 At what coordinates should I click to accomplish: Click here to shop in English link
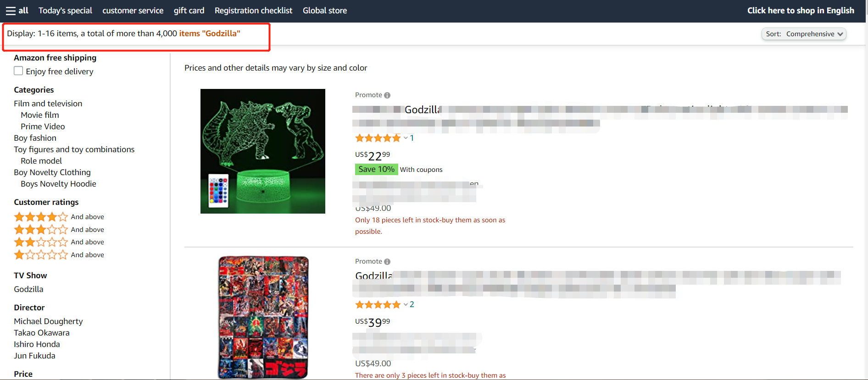[801, 11]
